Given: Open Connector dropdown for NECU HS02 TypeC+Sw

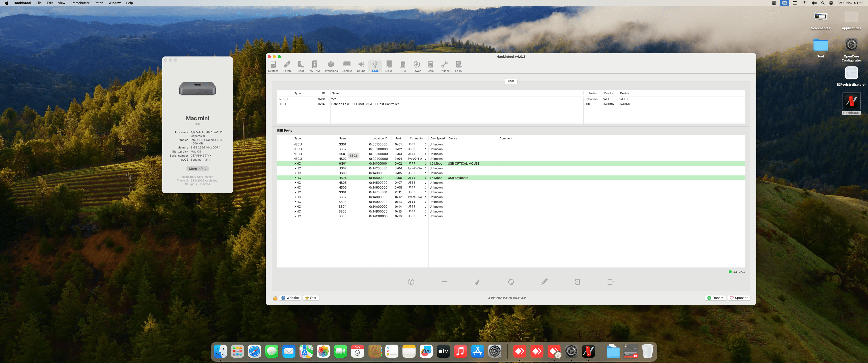Looking at the screenshot, I should pyautogui.click(x=417, y=159).
